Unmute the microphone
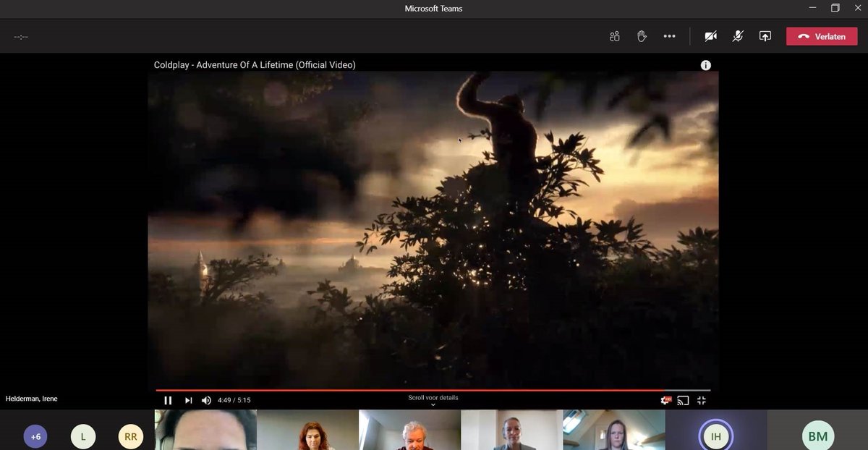The width and height of the screenshot is (868, 450). coord(737,36)
